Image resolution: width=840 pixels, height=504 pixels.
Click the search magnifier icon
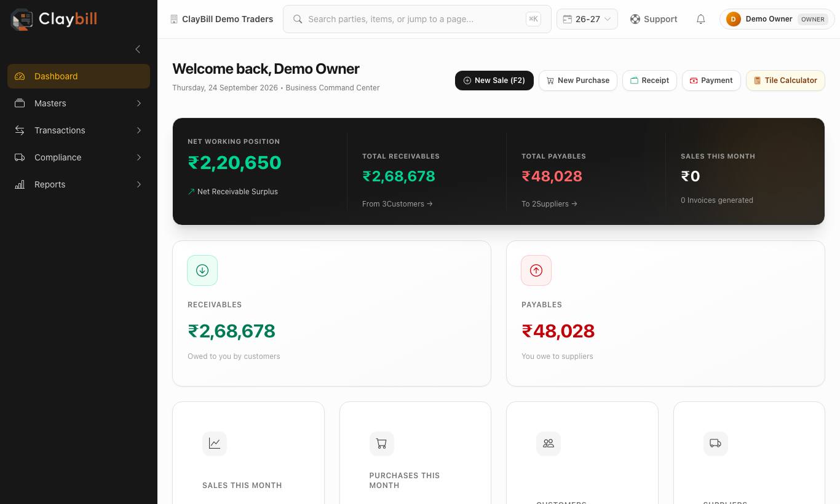coord(298,19)
